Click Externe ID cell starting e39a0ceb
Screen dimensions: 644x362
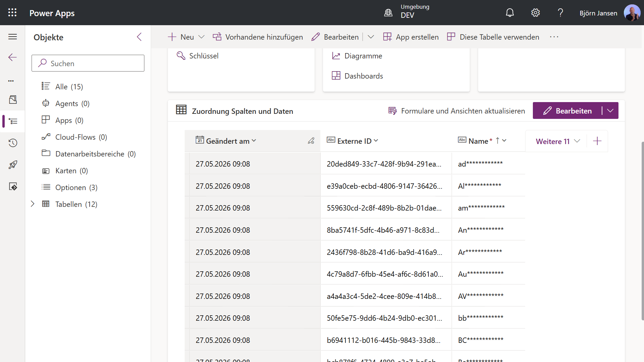click(x=386, y=186)
